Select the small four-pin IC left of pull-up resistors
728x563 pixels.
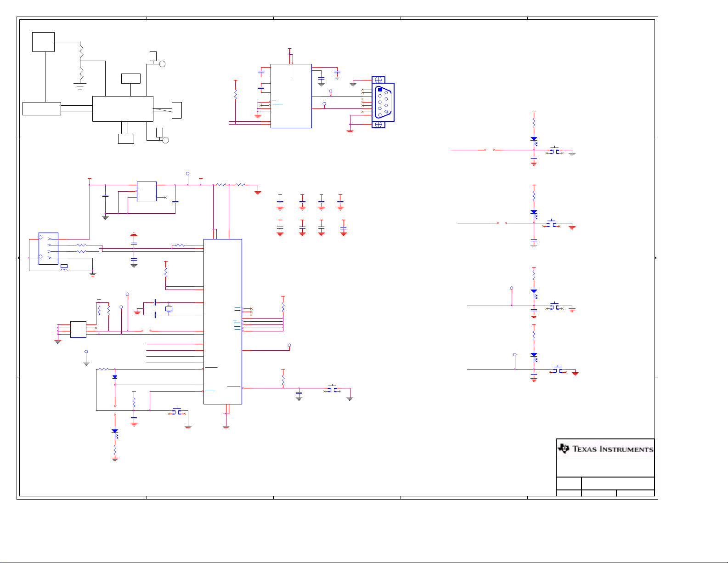(x=78, y=330)
